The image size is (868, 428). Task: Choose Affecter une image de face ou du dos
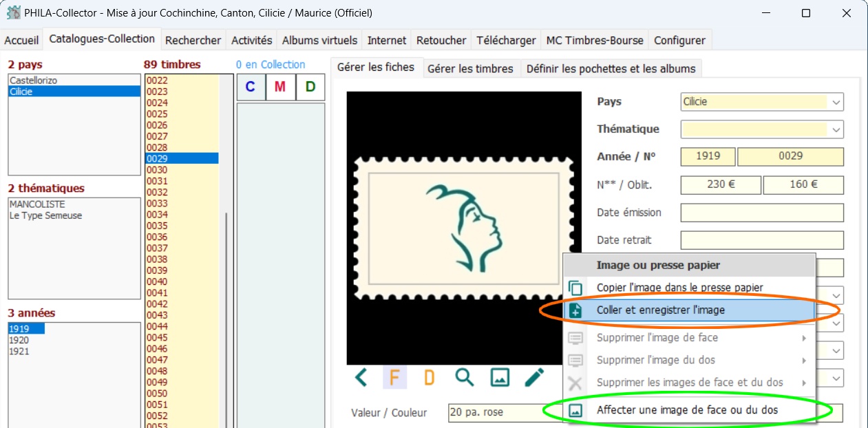[689, 410]
